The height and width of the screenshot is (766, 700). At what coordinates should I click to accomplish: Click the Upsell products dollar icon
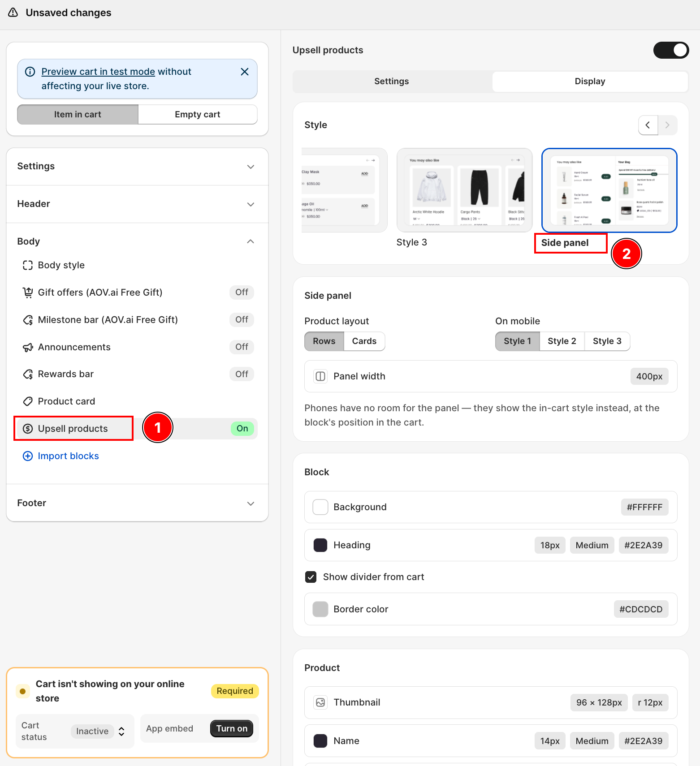pyautogui.click(x=28, y=429)
